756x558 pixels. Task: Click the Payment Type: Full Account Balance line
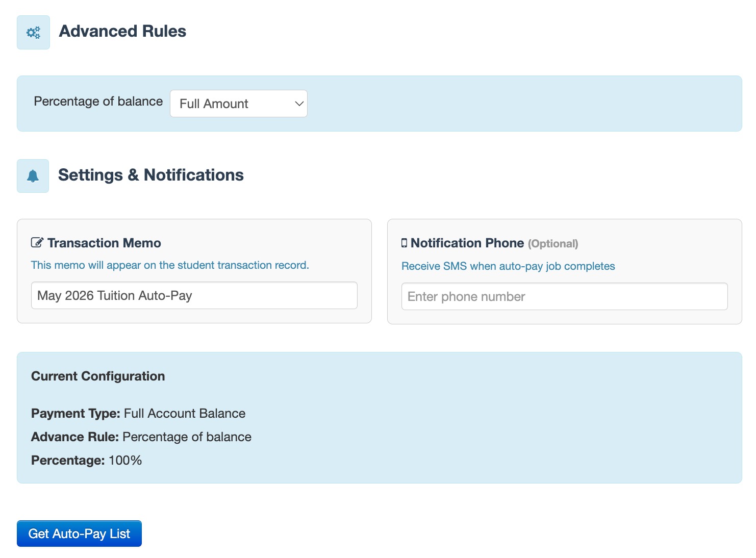tap(138, 413)
